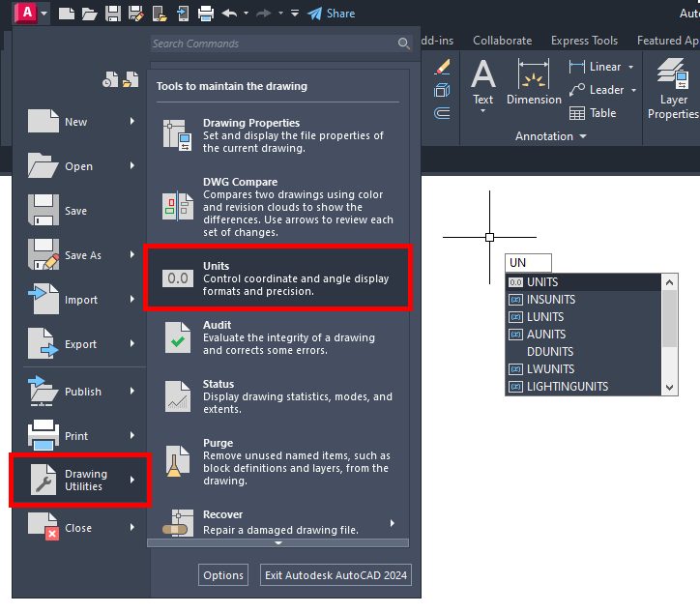Show the Recent Documents icon

(x=110, y=79)
